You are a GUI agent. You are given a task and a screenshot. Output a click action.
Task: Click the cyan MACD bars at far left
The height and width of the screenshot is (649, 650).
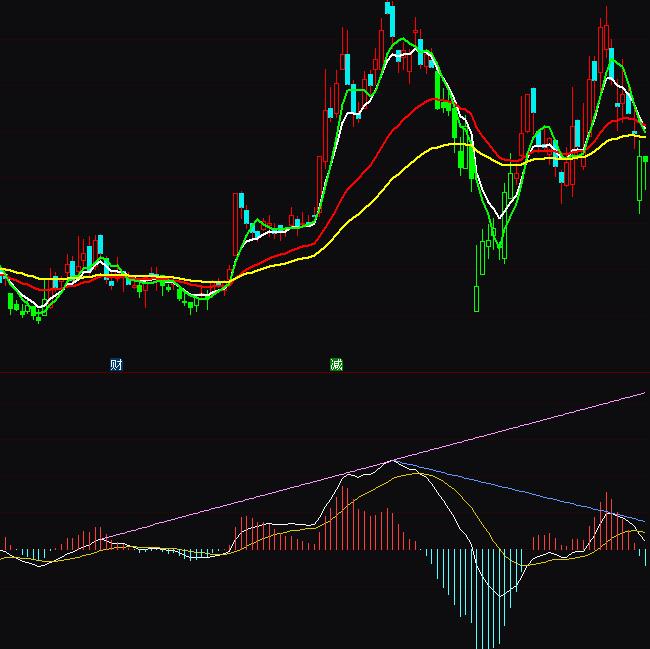point(30,554)
